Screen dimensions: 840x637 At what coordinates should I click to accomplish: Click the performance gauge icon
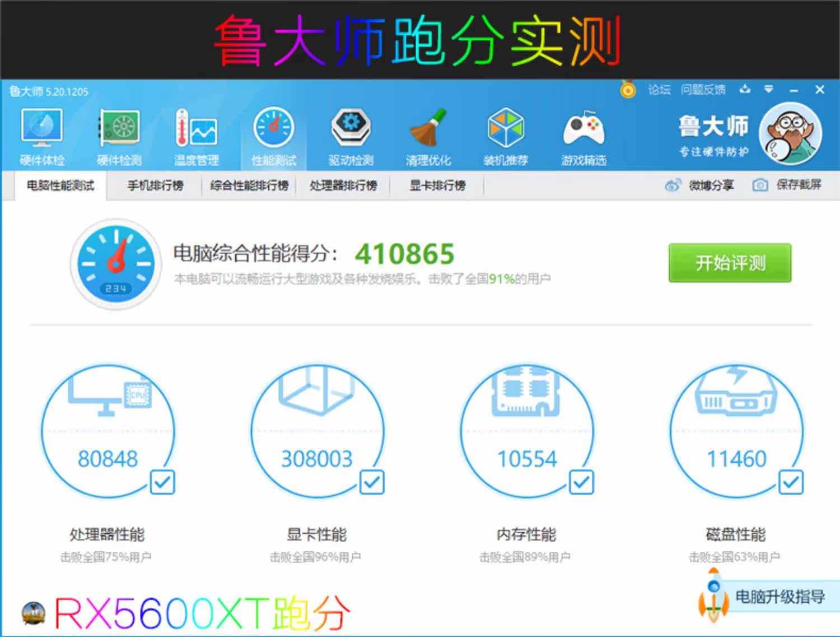(x=116, y=263)
